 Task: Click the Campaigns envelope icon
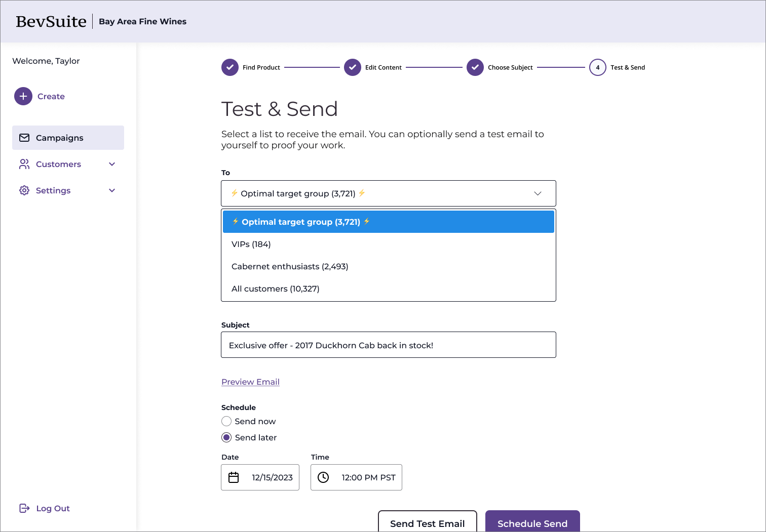pyautogui.click(x=24, y=138)
